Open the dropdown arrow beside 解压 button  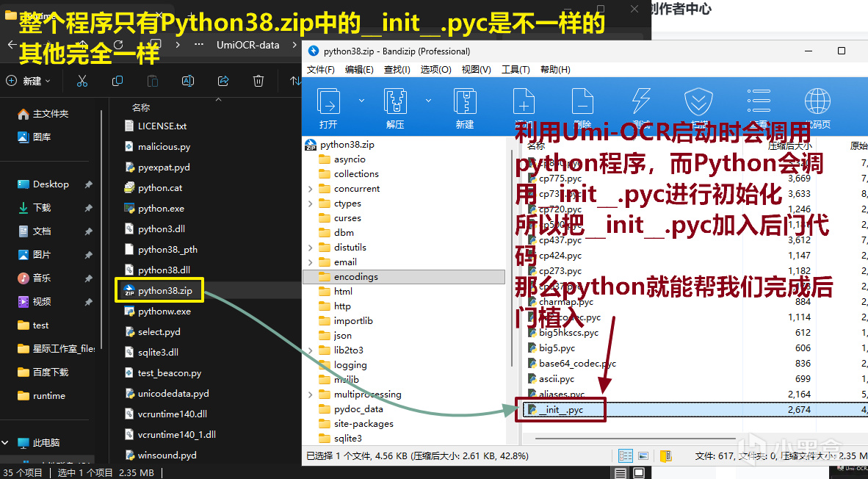(x=428, y=101)
